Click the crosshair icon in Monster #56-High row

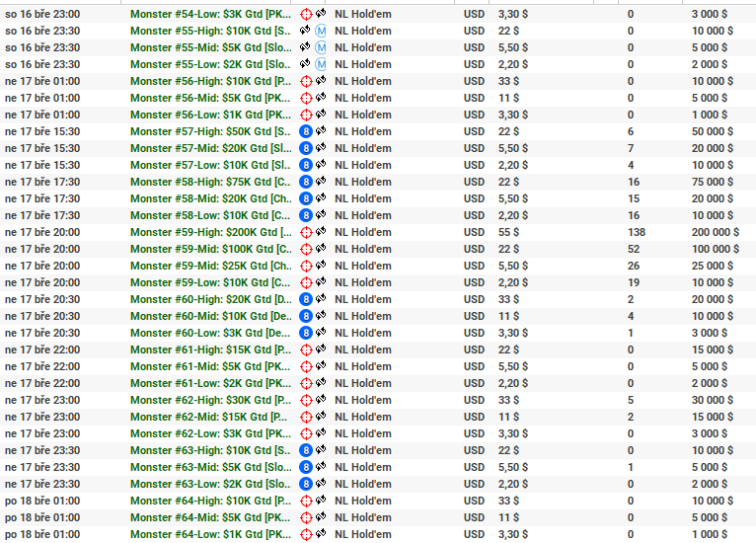(x=306, y=82)
